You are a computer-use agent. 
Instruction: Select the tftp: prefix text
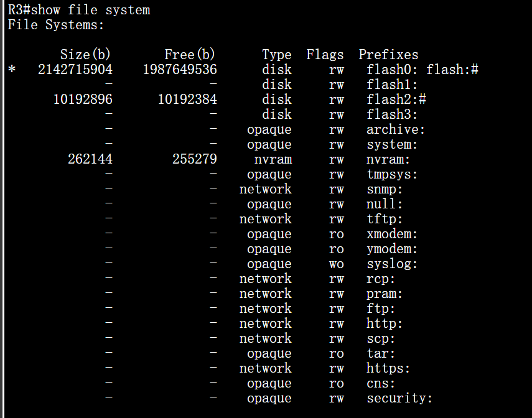click(x=385, y=218)
